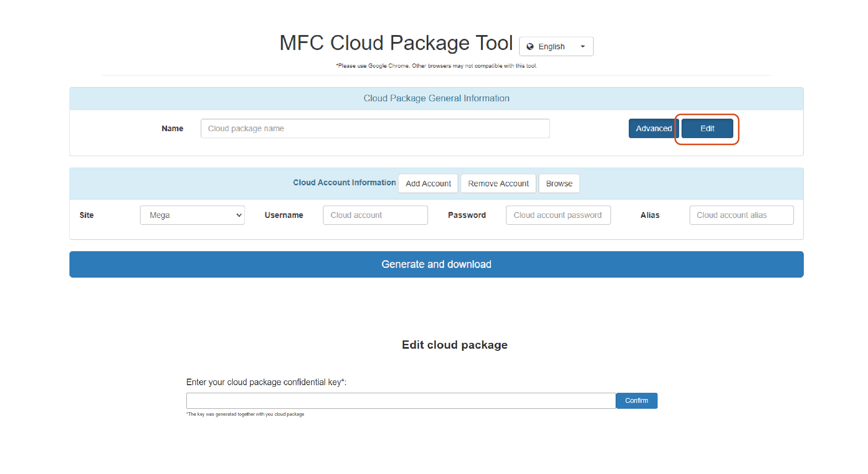Click the Cloud package name field

[x=375, y=128]
